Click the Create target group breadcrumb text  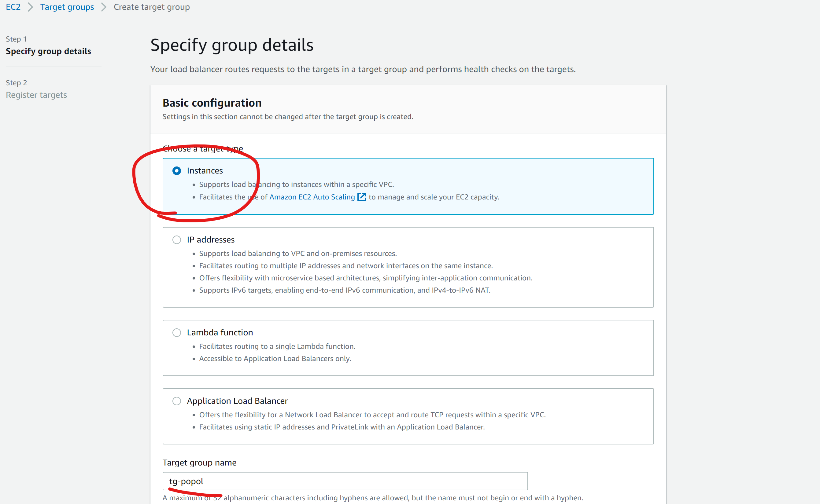(x=151, y=7)
